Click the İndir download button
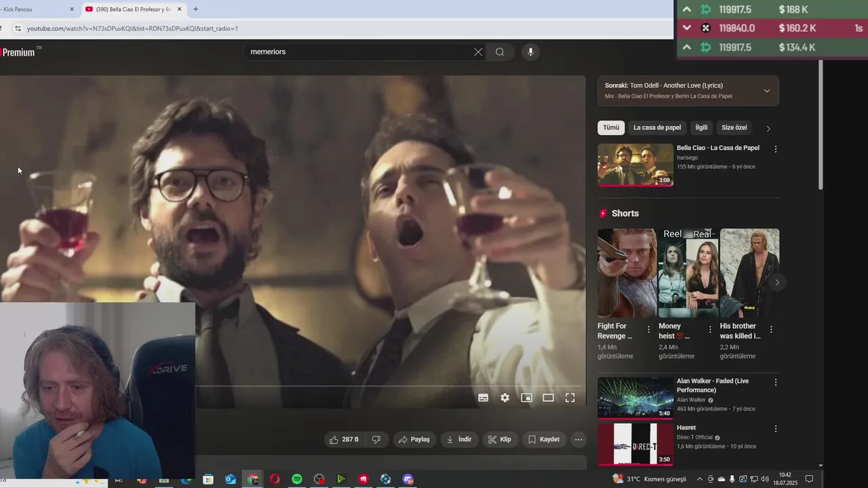This screenshot has height=488, width=868. click(458, 439)
